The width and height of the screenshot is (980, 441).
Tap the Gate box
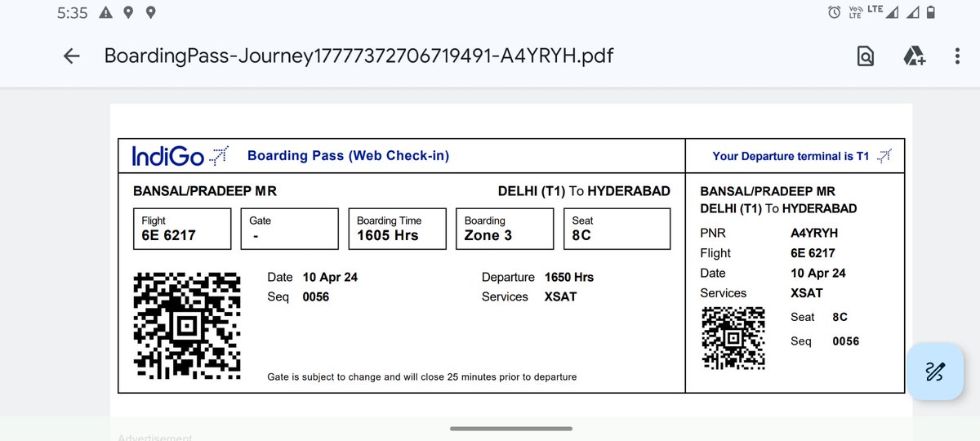click(x=289, y=229)
